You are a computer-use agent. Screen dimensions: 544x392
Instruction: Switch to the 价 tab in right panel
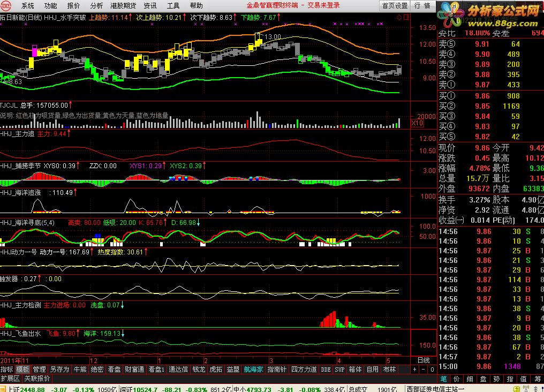[457, 379]
